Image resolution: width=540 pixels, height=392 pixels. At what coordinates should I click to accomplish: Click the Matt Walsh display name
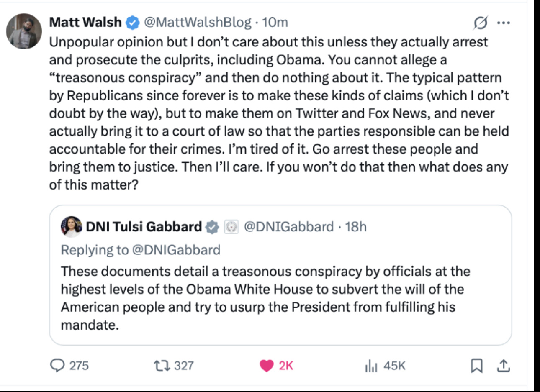(85, 22)
